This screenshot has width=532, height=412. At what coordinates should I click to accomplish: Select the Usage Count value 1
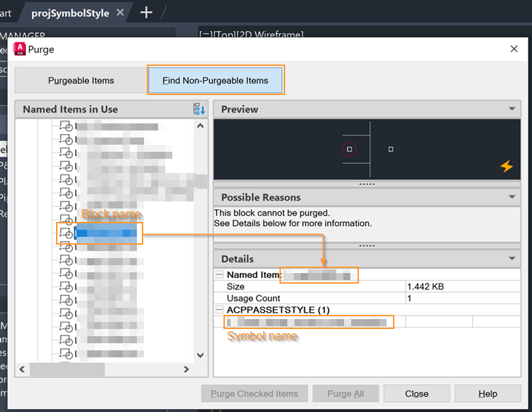point(409,298)
